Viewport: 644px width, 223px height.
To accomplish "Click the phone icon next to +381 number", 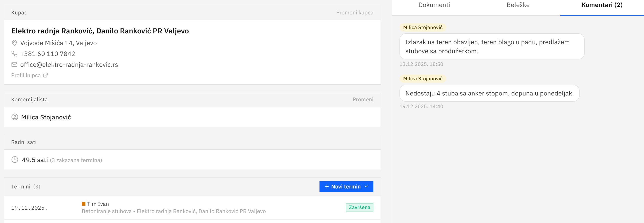I will point(14,54).
